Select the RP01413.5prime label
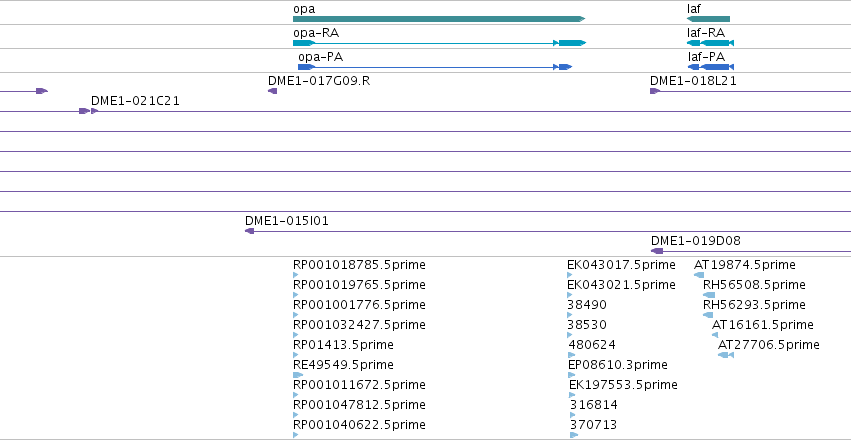Image resolution: width=851 pixels, height=440 pixels. point(344,345)
